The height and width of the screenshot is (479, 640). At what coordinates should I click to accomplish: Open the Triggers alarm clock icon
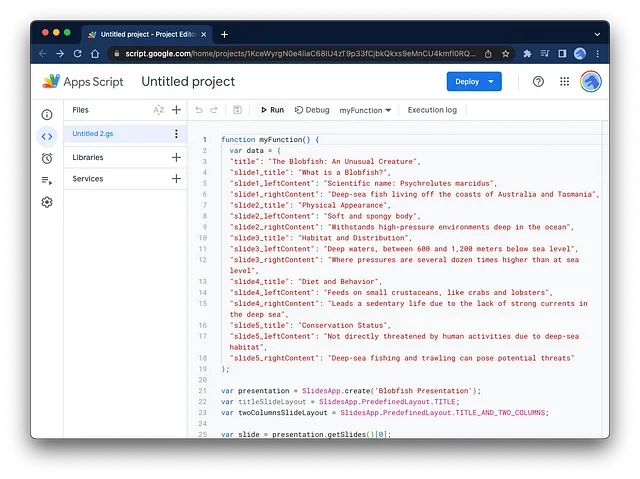47,158
